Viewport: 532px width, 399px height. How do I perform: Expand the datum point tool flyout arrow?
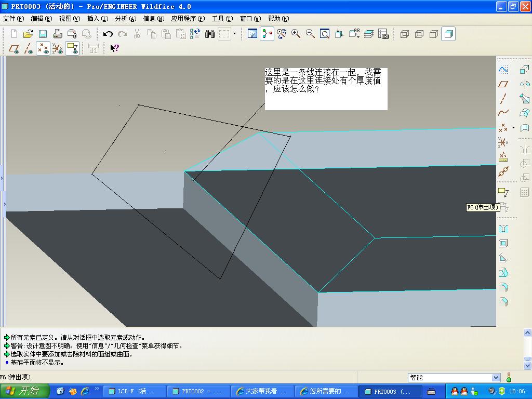513,128
